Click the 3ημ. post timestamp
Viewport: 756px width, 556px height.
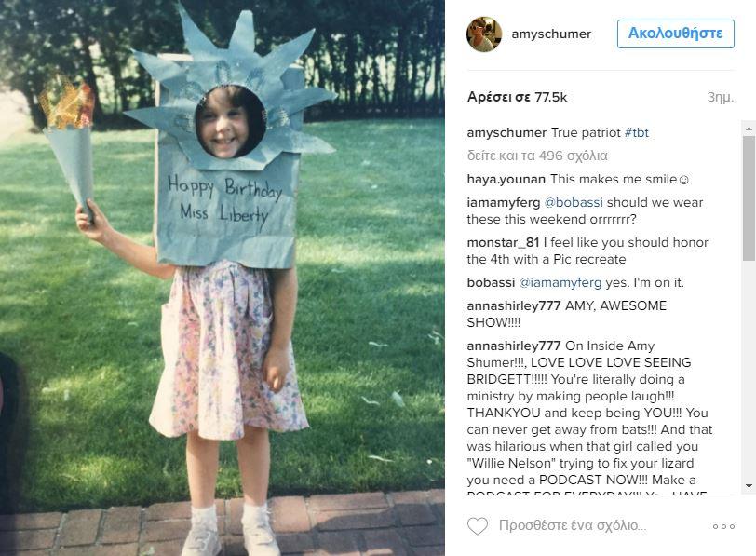[x=721, y=98]
